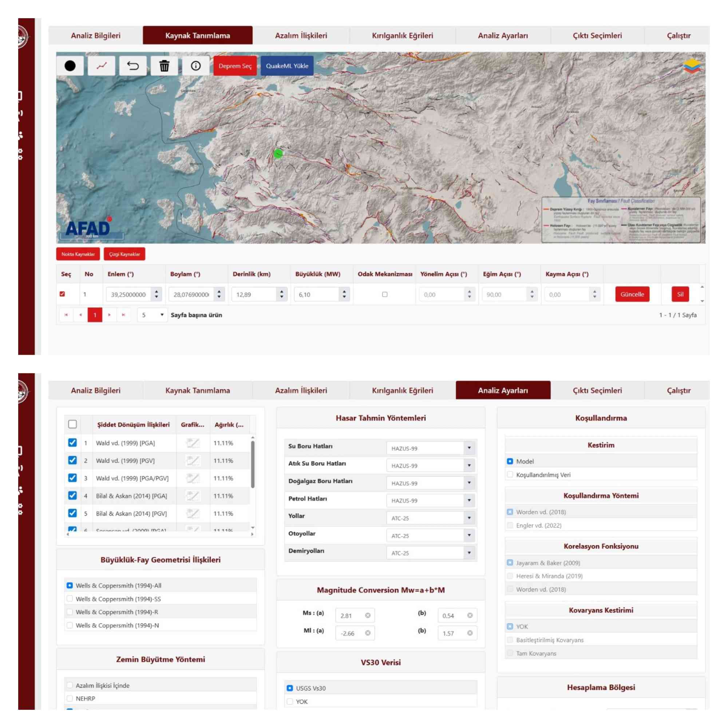Open Kaynak Tanımlama tab in bottom panel
Viewport: 728px width, 728px height.
pyautogui.click(x=198, y=390)
